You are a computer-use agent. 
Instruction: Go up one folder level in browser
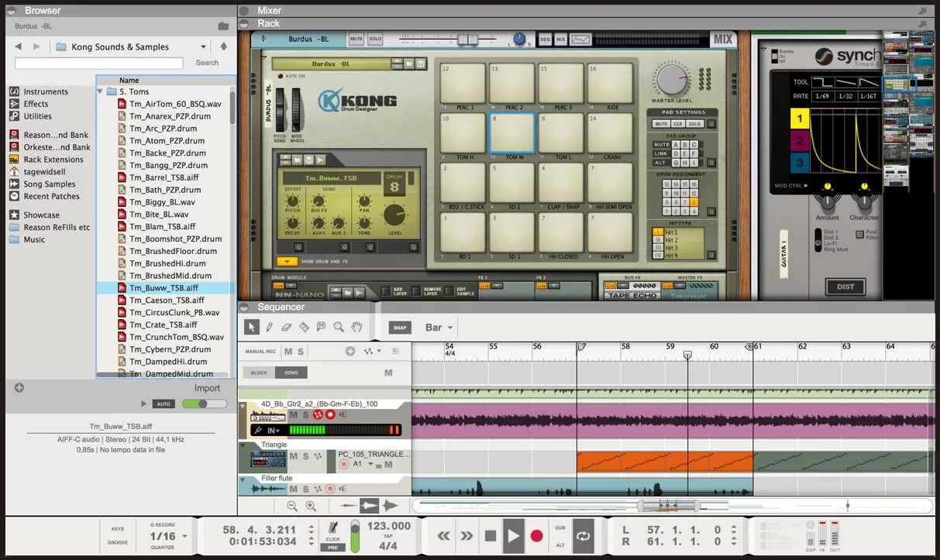[x=224, y=46]
